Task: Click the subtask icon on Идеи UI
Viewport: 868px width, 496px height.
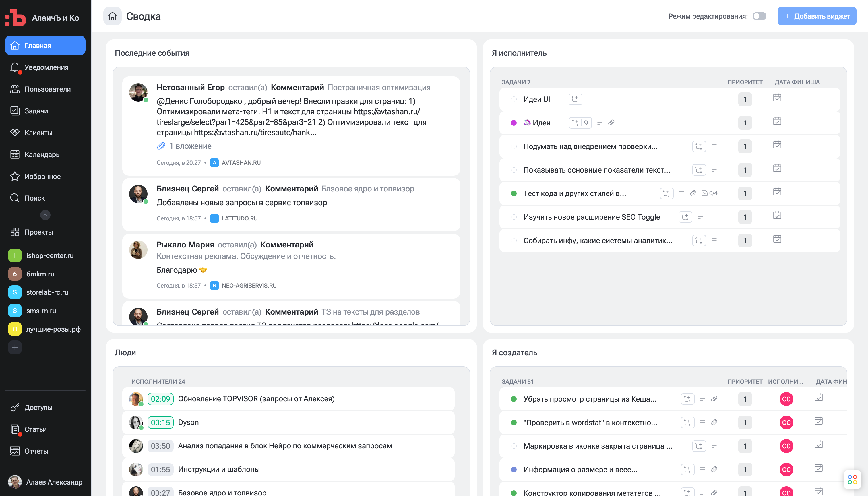Action: [575, 99]
